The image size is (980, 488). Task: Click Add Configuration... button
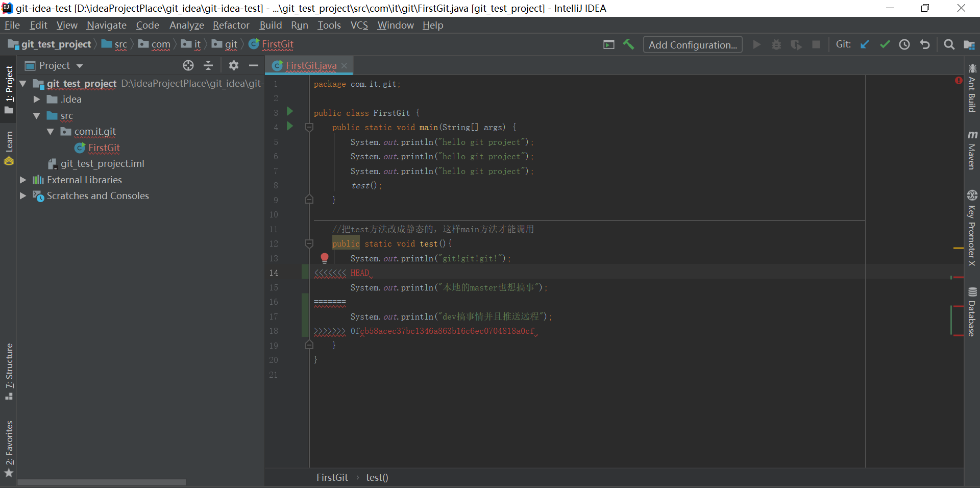[693, 45]
